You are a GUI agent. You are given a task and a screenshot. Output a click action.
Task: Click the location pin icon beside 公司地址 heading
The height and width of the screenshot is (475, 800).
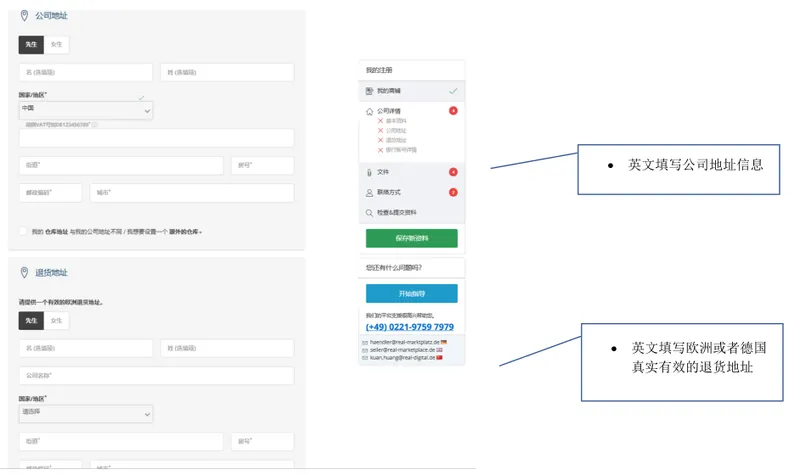click(x=24, y=16)
